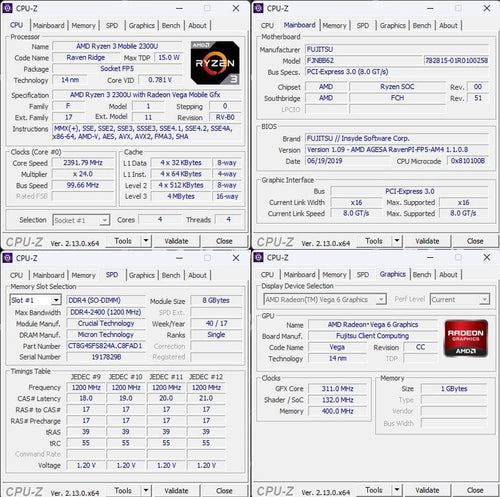Select Graphics tab in SPD window
The height and width of the screenshot is (497, 500).
coord(142,275)
